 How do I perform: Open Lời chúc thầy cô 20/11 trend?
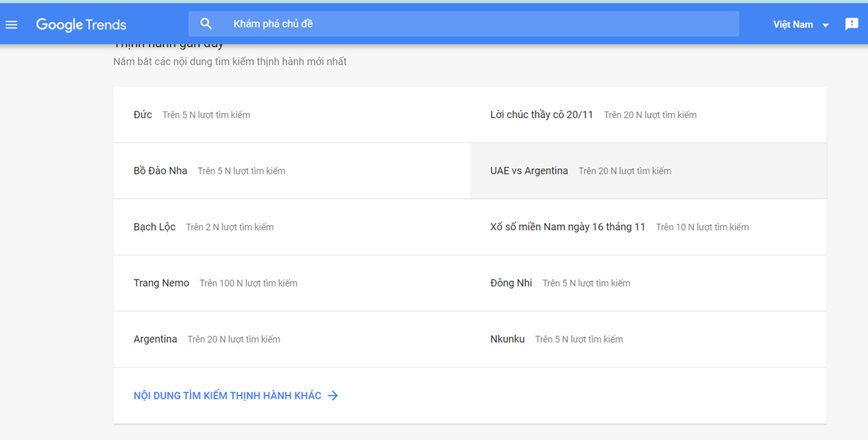542,114
